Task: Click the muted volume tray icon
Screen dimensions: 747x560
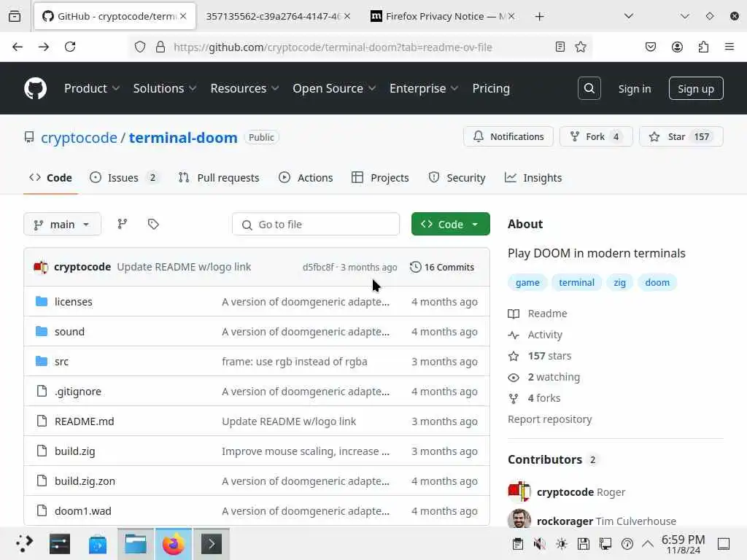Action: point(539,544)
